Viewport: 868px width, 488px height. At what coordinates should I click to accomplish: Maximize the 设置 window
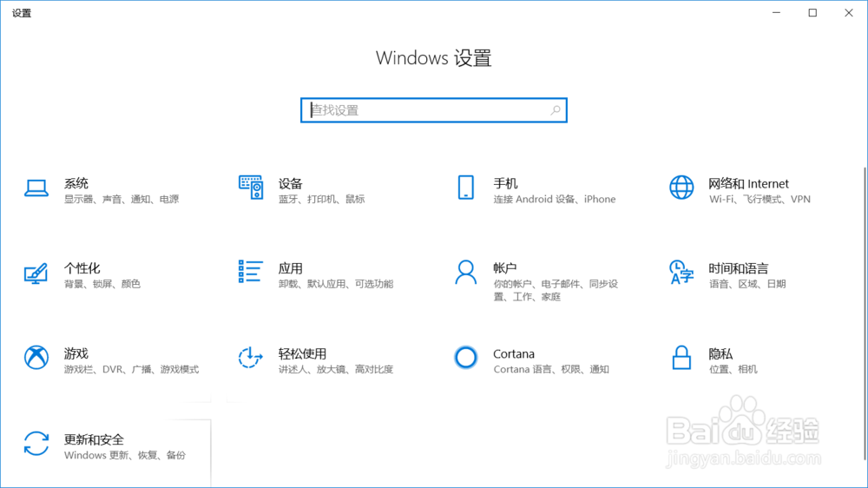[812, 13]
